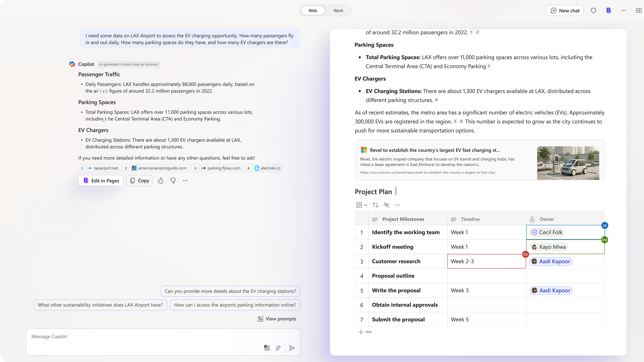Collapse the Pages panel using top-right icon
Image resolution: width=644 pixels, height=362 pixels.
638,10
